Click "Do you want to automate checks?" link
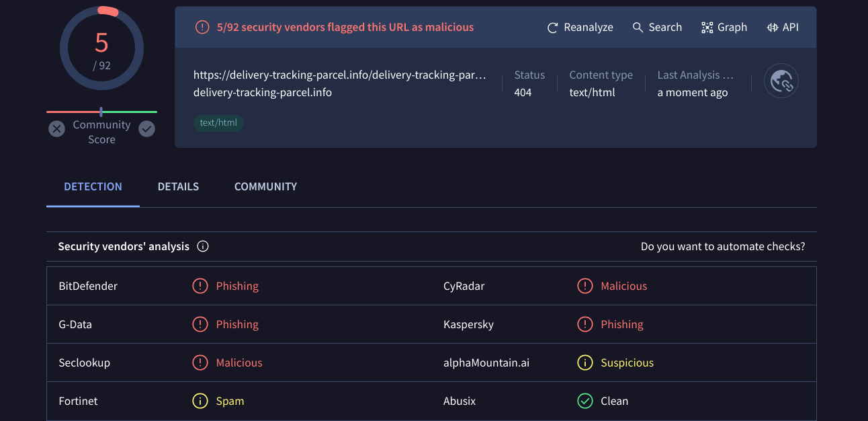This screenshot has width=868, height=421. coord(722,246)
